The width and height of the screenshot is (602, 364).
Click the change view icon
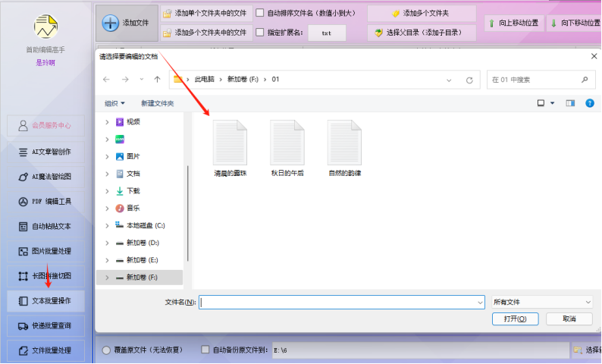(x=541, y=103)
